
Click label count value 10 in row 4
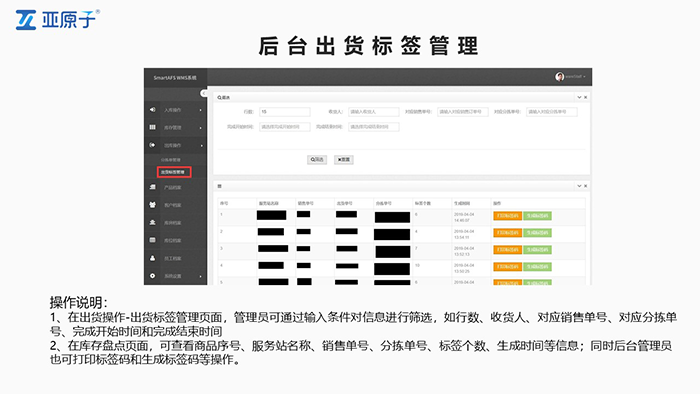point(417,265)
